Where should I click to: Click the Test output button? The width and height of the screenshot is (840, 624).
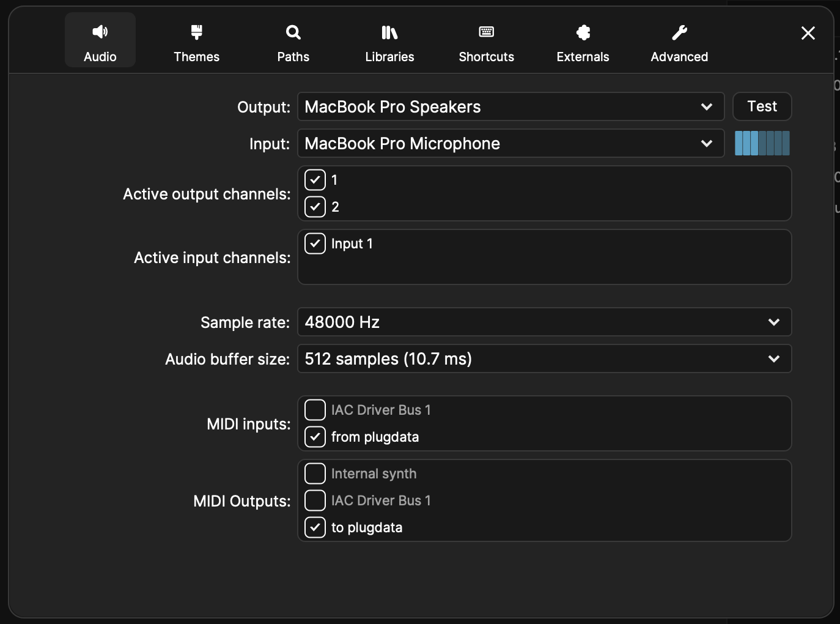[762, 106]
